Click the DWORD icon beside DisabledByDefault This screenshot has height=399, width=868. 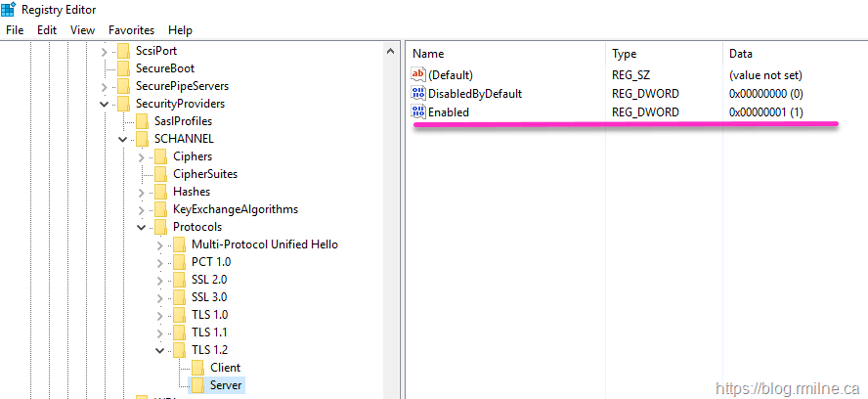(418, 94)
